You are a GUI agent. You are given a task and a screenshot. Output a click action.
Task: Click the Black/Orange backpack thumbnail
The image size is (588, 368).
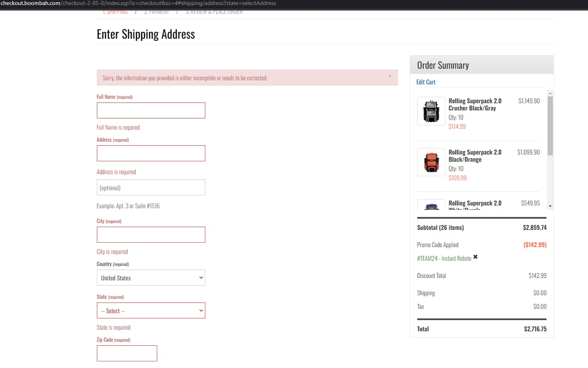click(x=431, y=162)
